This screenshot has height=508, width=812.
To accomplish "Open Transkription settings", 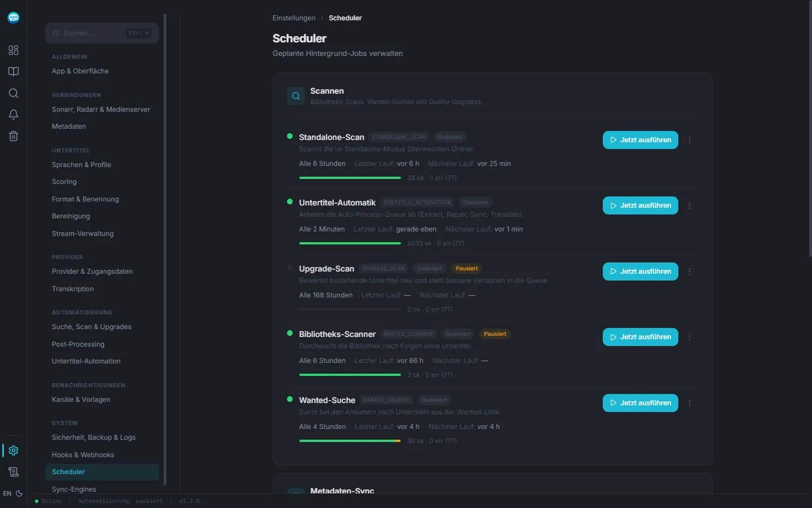I will [x=102, y=289].
